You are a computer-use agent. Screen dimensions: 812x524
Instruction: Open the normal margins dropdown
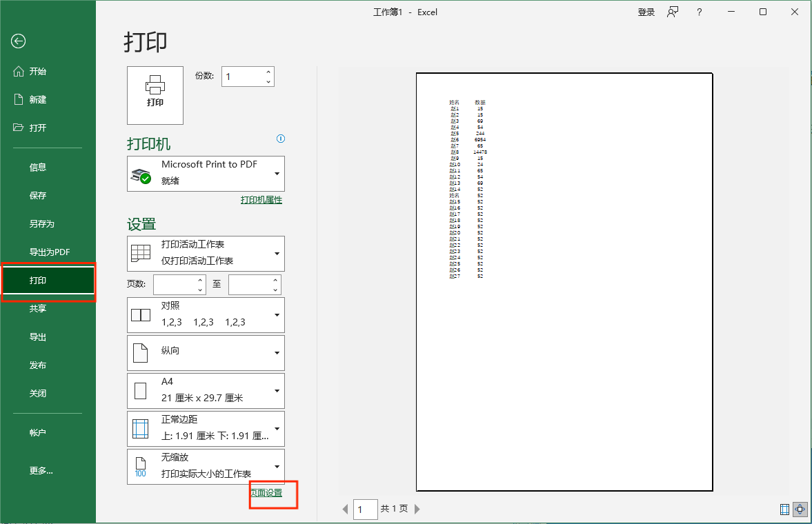pyautogui.click(x=206, y=428)
